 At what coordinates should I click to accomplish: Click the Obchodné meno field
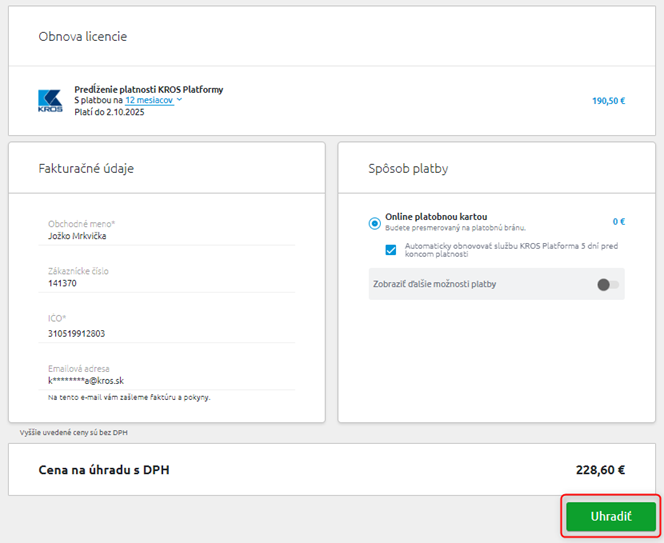tap(170, 236)
